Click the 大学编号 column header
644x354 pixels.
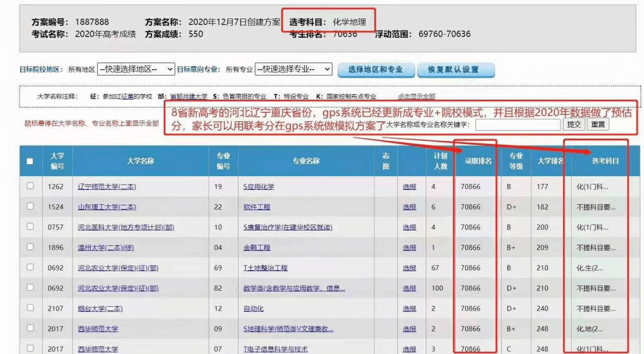point(57,161)
